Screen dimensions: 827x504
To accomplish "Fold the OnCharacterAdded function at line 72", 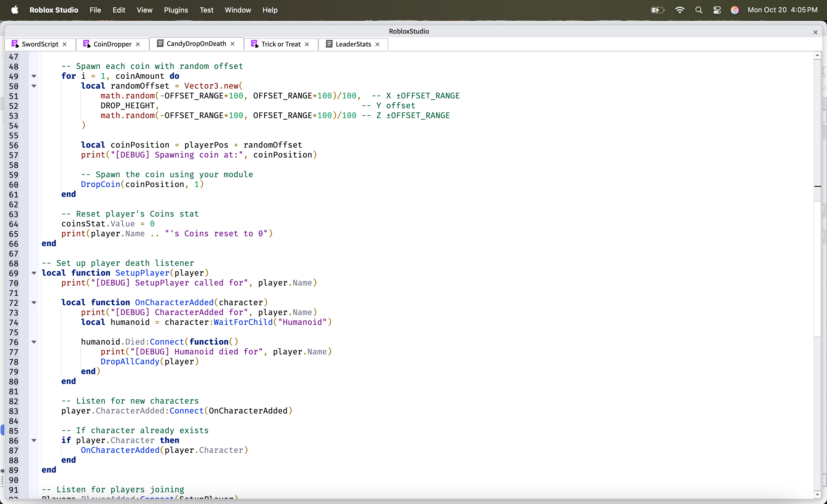I will (34, 303).
